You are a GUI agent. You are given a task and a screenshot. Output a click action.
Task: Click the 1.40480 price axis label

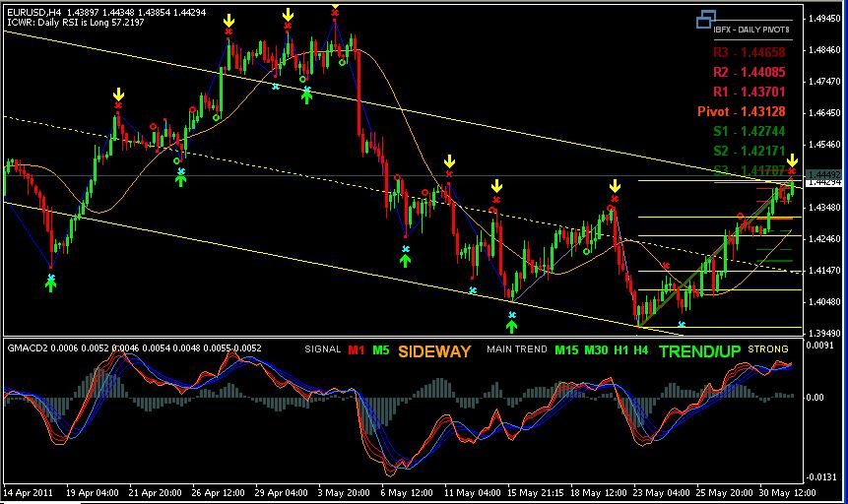click(824, 301)
